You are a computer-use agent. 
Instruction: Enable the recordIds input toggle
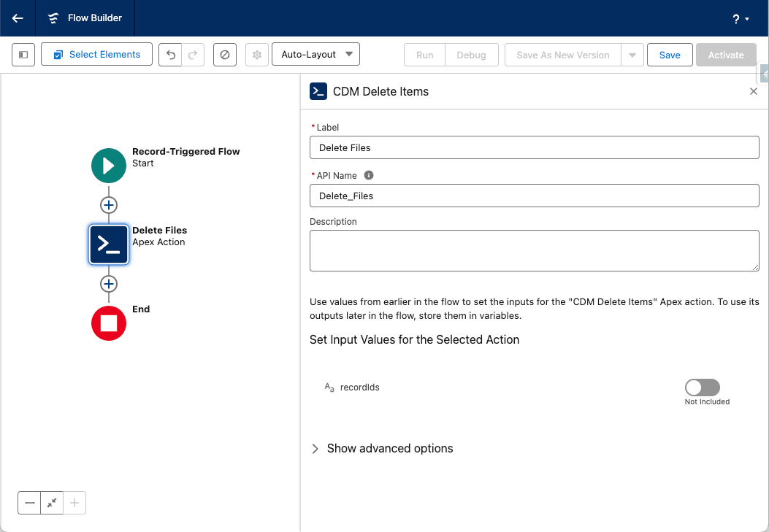[x=702, y=388]
